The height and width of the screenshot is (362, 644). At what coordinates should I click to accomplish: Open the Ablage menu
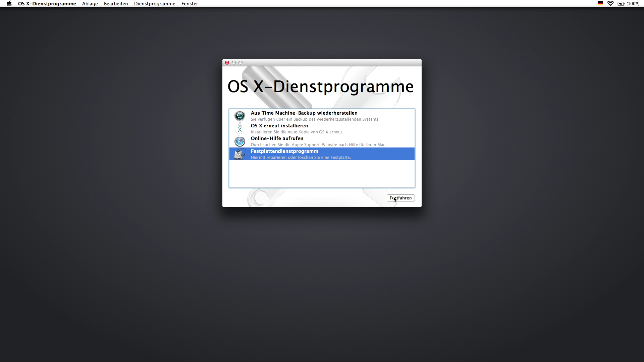[90, 4]
